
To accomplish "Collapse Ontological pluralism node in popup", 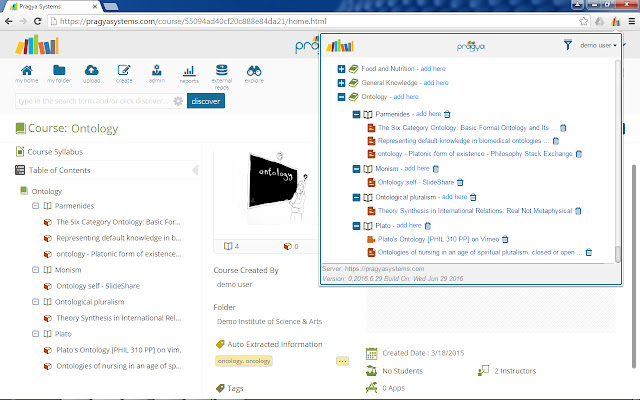I will [356, 197].
